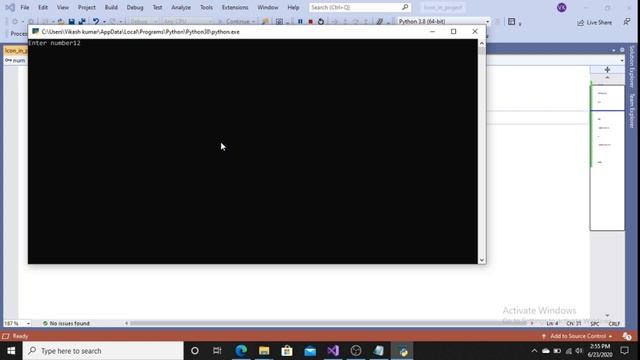
Task: Open the File menu
Action: tap(24, 7)
